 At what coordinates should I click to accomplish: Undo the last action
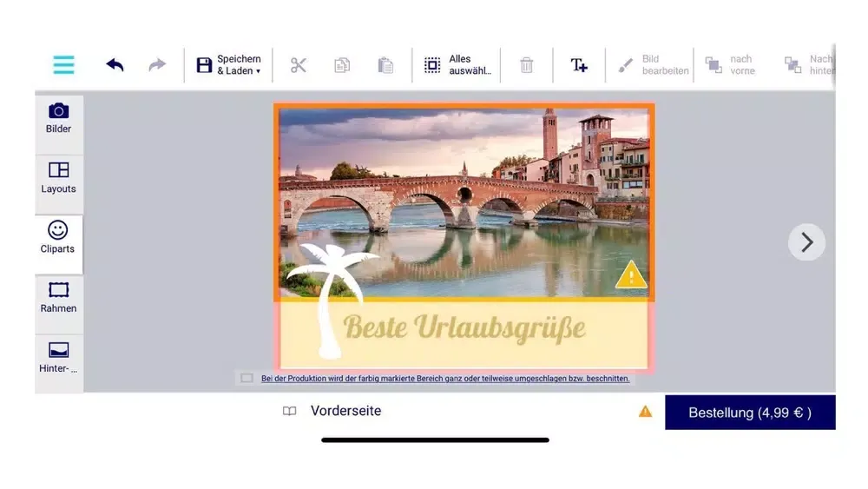point(115,65)
